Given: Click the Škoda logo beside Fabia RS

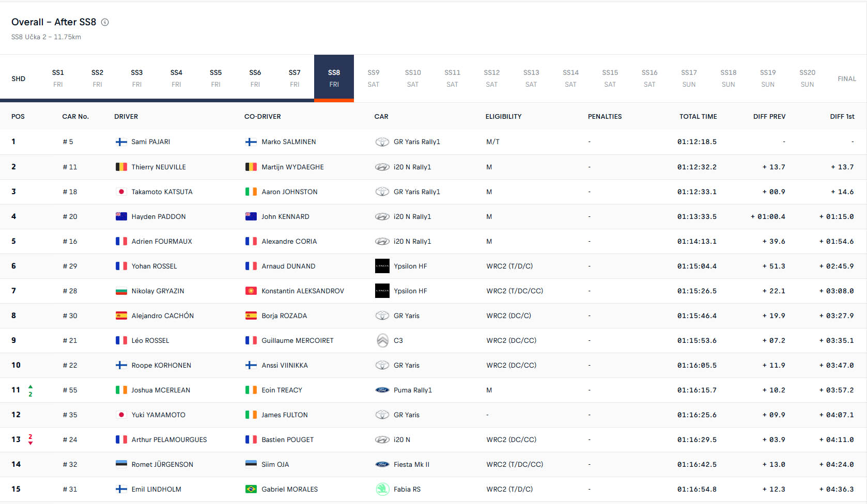Looking at the screenshot, I should [x=382, y=489].
